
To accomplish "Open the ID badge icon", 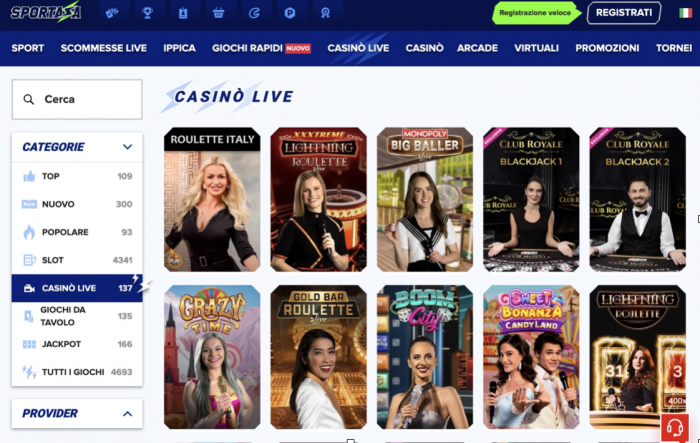I will pos(183,13).
